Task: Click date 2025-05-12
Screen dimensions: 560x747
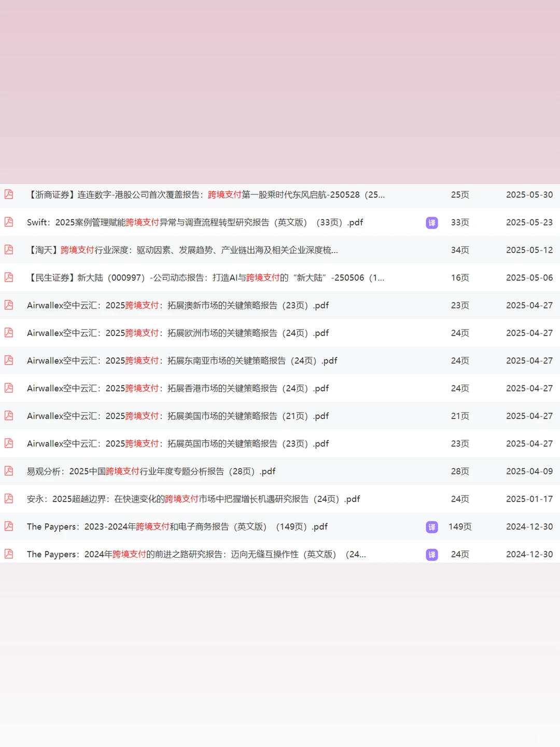Action: tap(529, 250)
